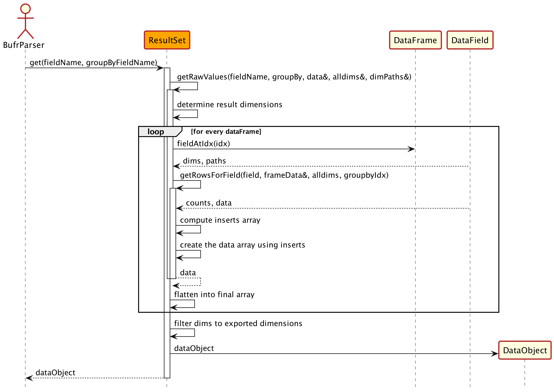Select the orange ResultSet participant box

point(167,40)
